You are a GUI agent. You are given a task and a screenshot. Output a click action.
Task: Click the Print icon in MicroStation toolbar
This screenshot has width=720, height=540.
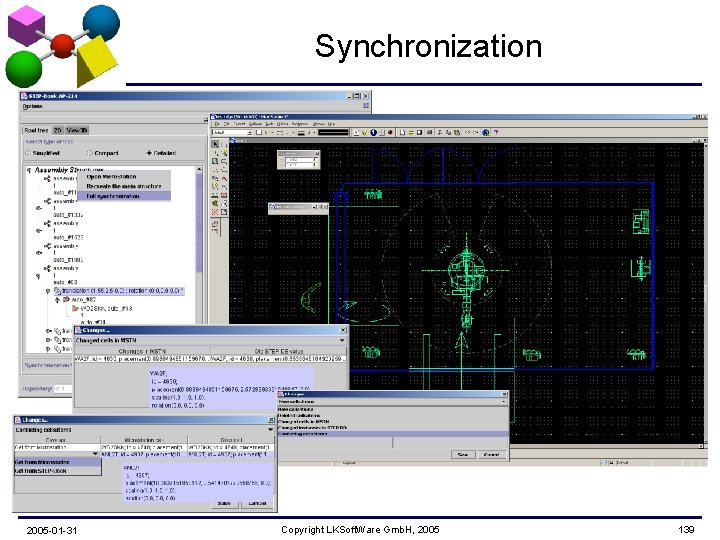tap(430, 133)
